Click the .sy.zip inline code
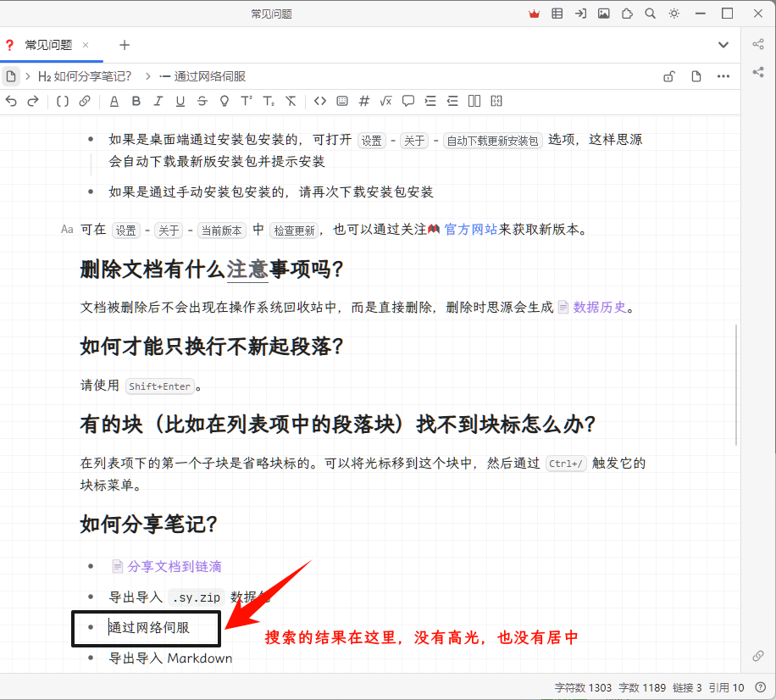This screenshot has height=700, width=776. tap(197, 597)
